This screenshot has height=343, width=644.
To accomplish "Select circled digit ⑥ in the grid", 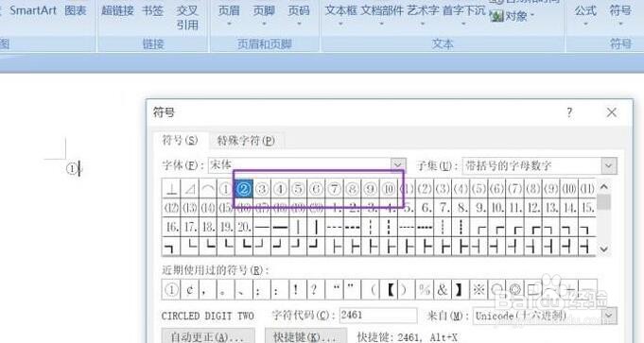I will pos(316,189).
